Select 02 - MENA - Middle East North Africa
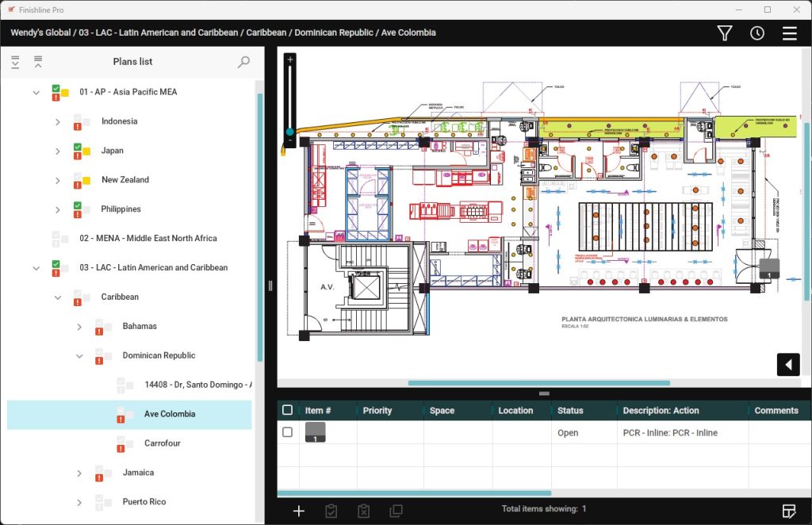Viewport: 812px width, 525px height. [x=147, y=238]
